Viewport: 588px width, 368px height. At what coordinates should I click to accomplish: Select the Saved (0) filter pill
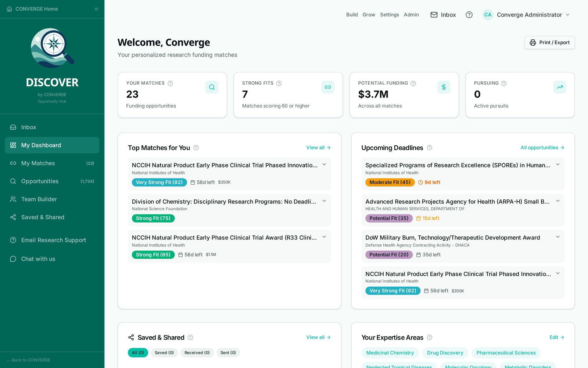164,353
